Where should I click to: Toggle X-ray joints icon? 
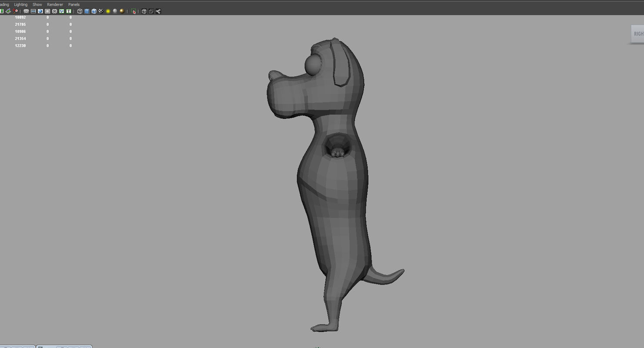(x=158, y=11)
